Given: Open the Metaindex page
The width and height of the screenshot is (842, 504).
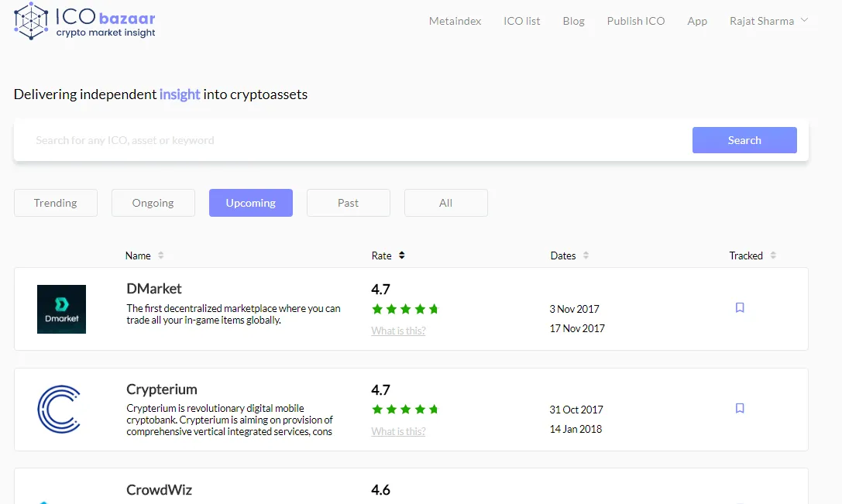Looking at the screenshot, I should tap(455, 21).
